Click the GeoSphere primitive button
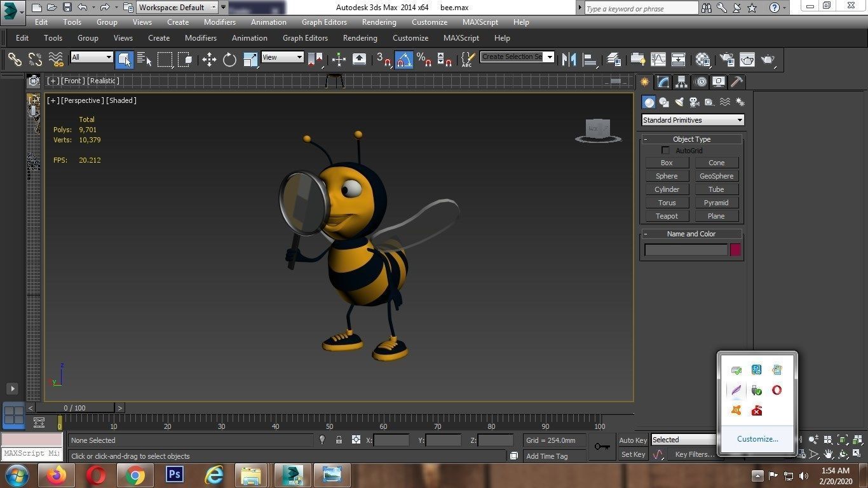Viewport: 868px width, 488px height. (x=716, y=176)
